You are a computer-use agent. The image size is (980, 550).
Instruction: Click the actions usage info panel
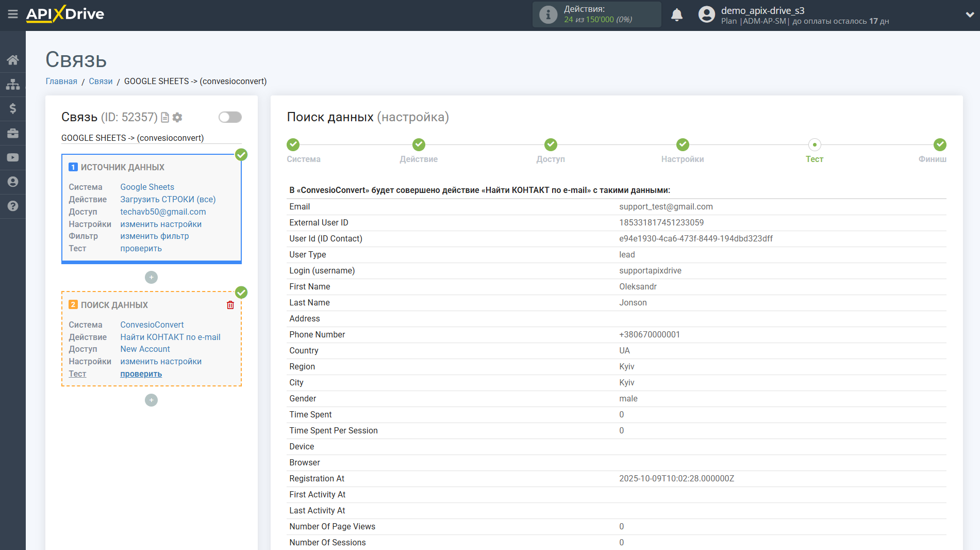coord(596,14)
